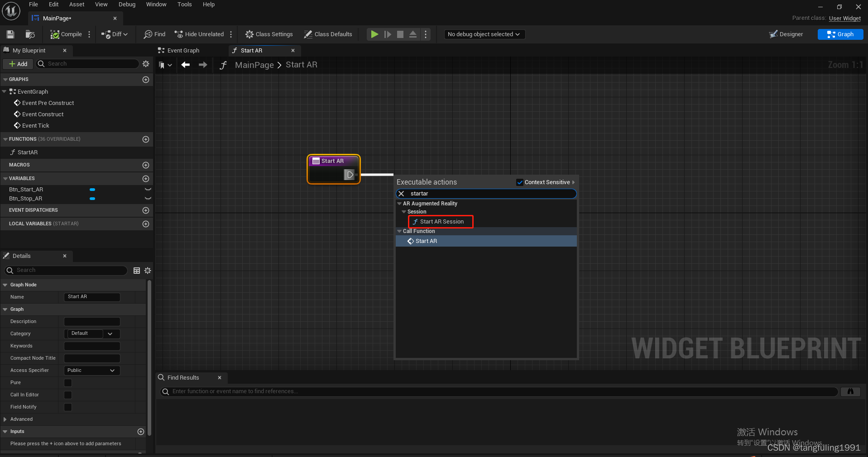Viewport: 868px width, 457px height.
Task: Open My Blueprint settings gear
Action: point(146,64)
